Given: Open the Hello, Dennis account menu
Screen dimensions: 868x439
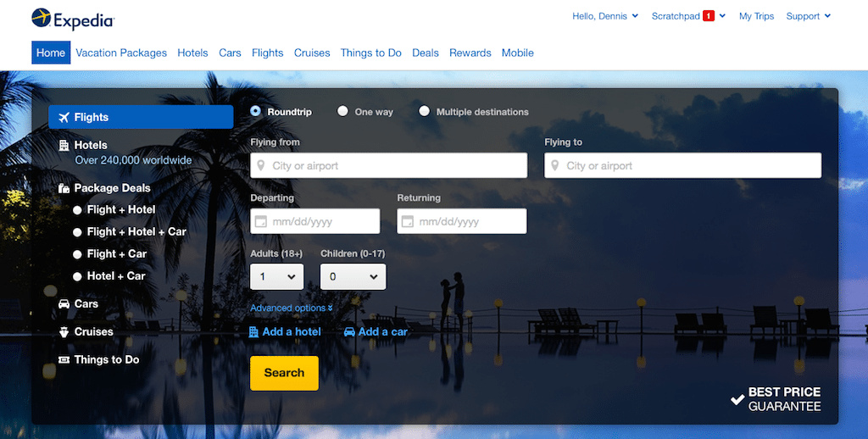Looking at the screenshot, I should click(x=604, y=16).
